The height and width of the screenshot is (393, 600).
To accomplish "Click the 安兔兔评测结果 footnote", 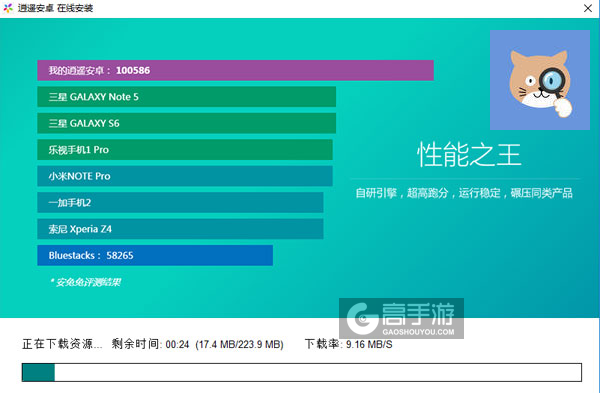I will (x=85, y=282).
